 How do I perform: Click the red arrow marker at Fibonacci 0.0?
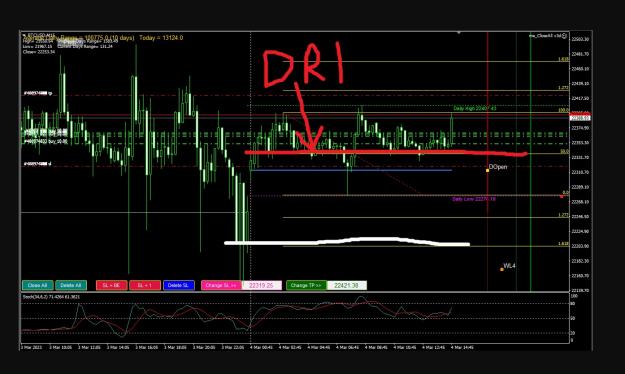tap(562, 196)
